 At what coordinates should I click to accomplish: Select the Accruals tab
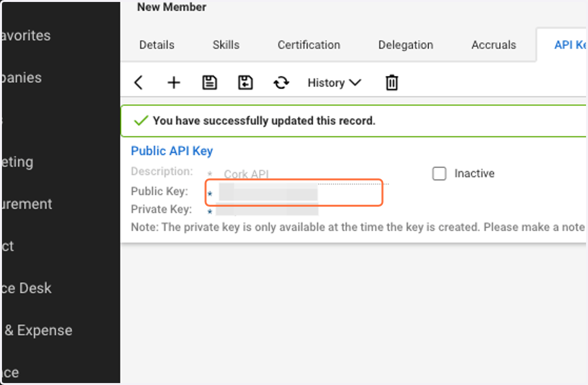493,45
